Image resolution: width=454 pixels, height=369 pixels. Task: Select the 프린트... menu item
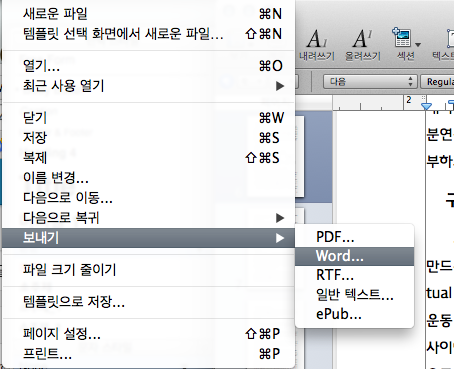pos(148,354)
